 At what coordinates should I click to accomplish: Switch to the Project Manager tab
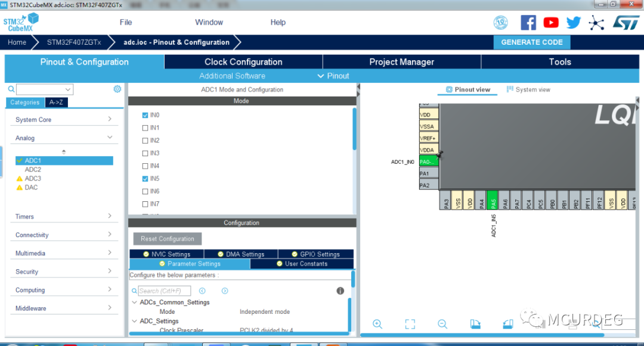click(402, 62)
